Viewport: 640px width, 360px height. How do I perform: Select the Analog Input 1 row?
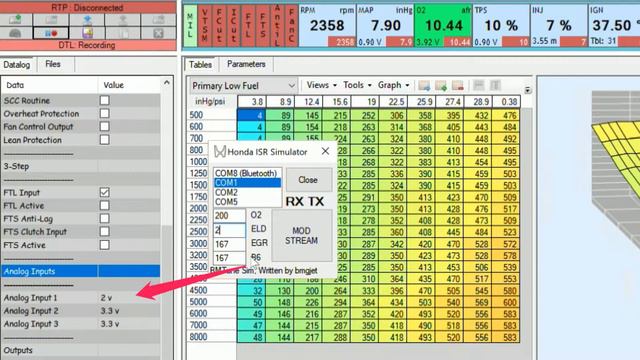81,298
